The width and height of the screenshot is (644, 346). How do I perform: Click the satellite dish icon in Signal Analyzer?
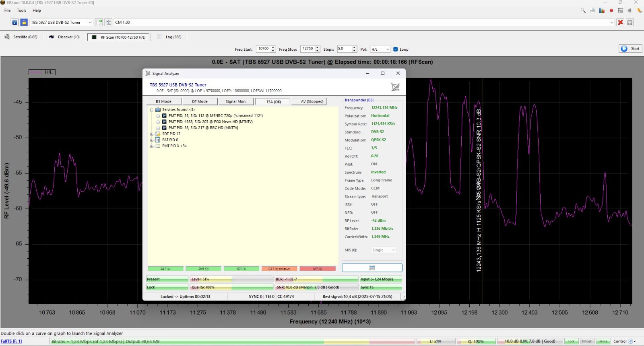(x=395, y=87)
